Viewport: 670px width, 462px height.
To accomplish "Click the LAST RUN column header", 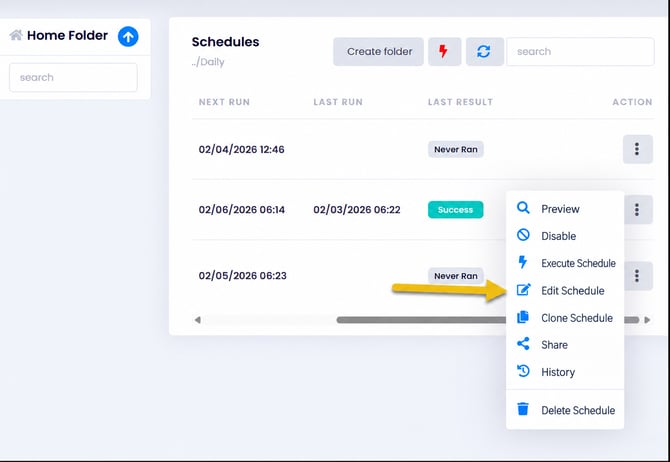I will tap(338, 102).
